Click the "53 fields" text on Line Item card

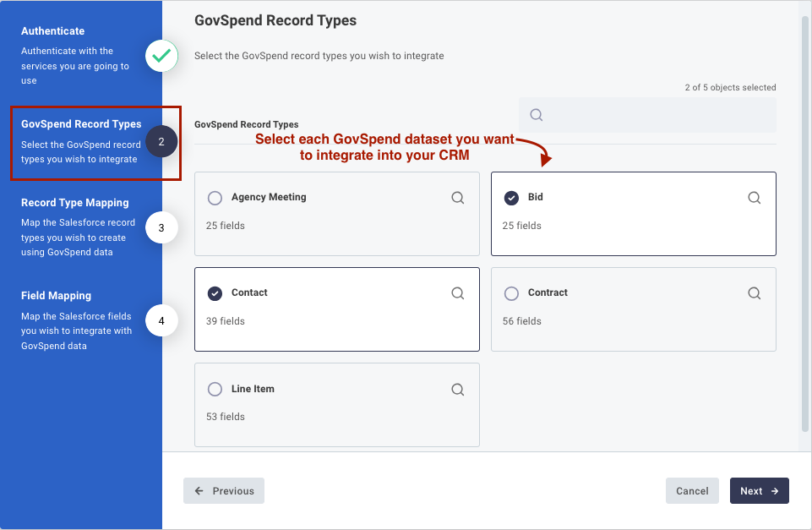click(x=226, y=417)
